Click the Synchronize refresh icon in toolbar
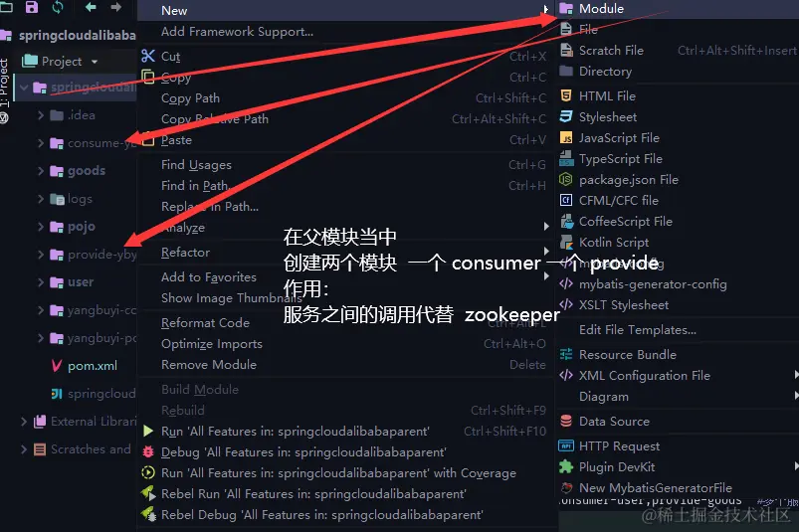The width and height of the screenshot is (799, 532). (58, 7)
